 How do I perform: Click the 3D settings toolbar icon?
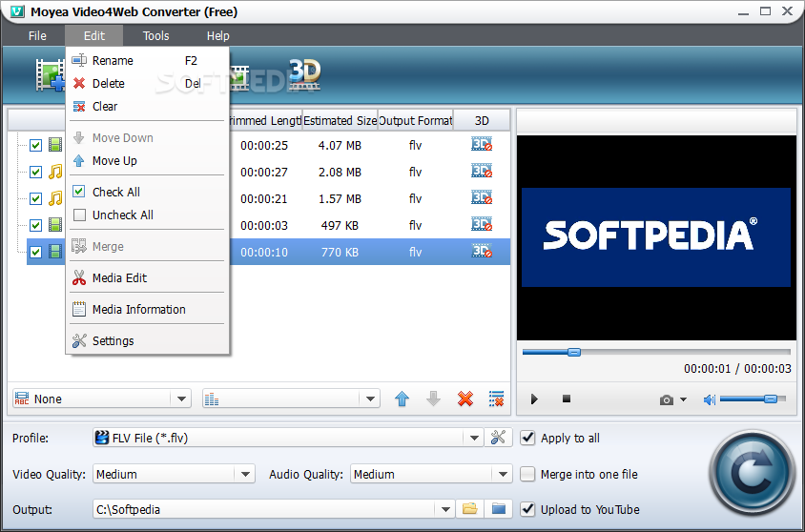pyautogui.click(x=304, y=75)
